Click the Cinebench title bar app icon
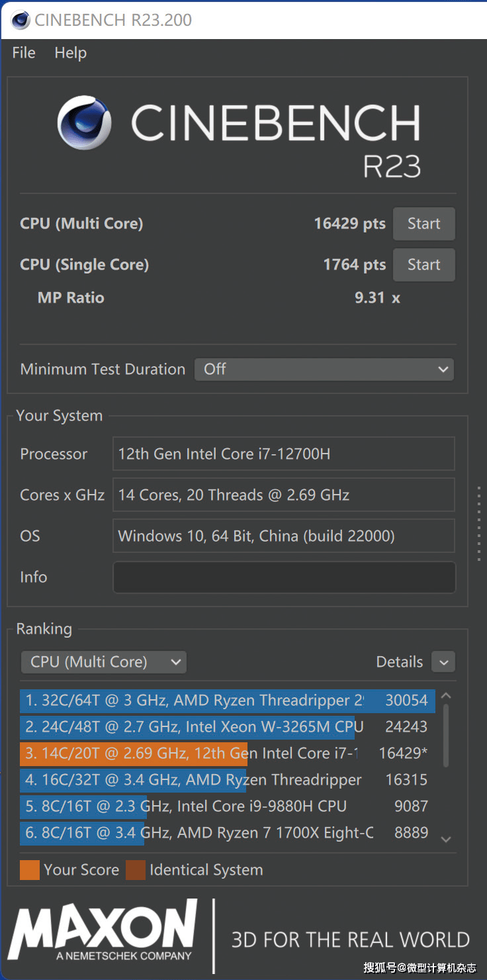 tap(21, 20)
